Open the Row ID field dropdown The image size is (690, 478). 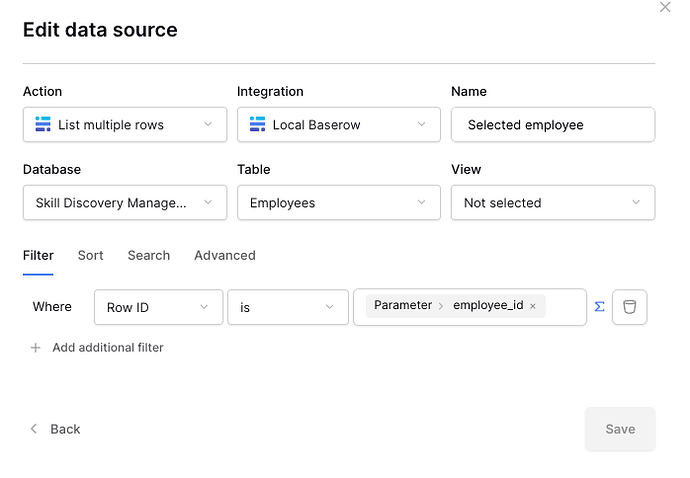click(x=158, y=307)
